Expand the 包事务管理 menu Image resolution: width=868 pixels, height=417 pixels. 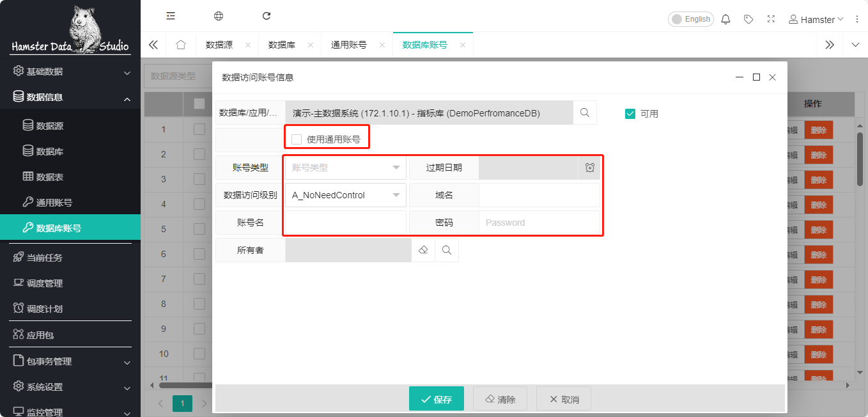tap(70, 361)
